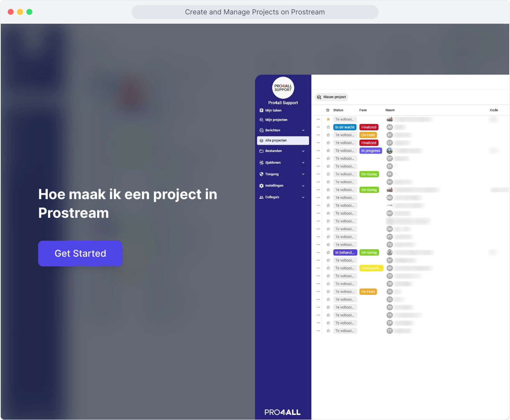Open the three-dot menu on the TR row

[x=318, y=284]
